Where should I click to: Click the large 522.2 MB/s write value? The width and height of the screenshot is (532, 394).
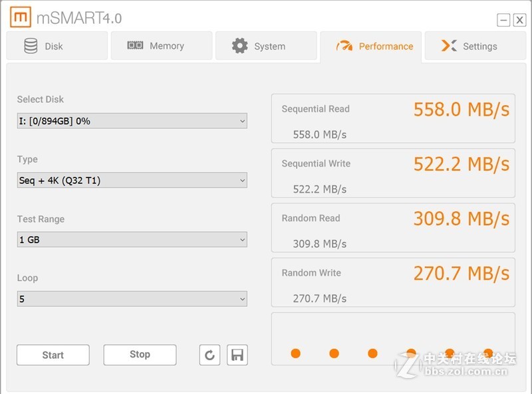coord(462,164)
